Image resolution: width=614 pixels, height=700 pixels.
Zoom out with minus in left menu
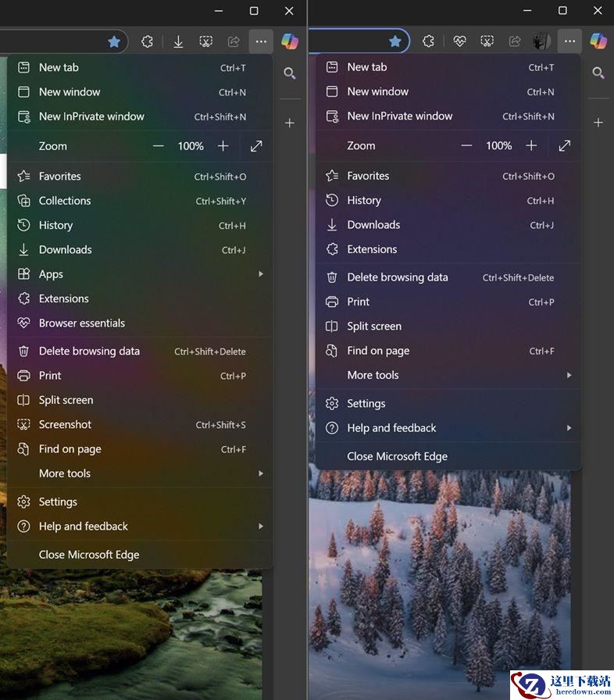coord(159,146)
